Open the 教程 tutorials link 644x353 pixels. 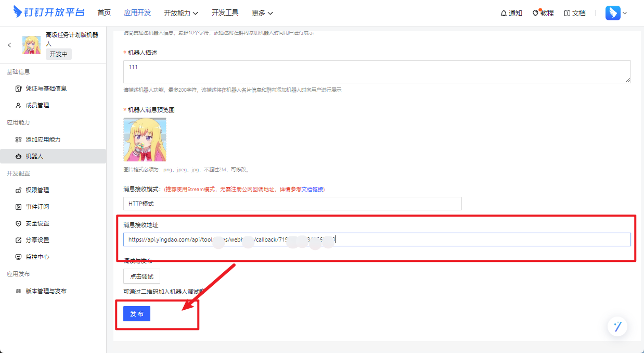click(543, 13)
